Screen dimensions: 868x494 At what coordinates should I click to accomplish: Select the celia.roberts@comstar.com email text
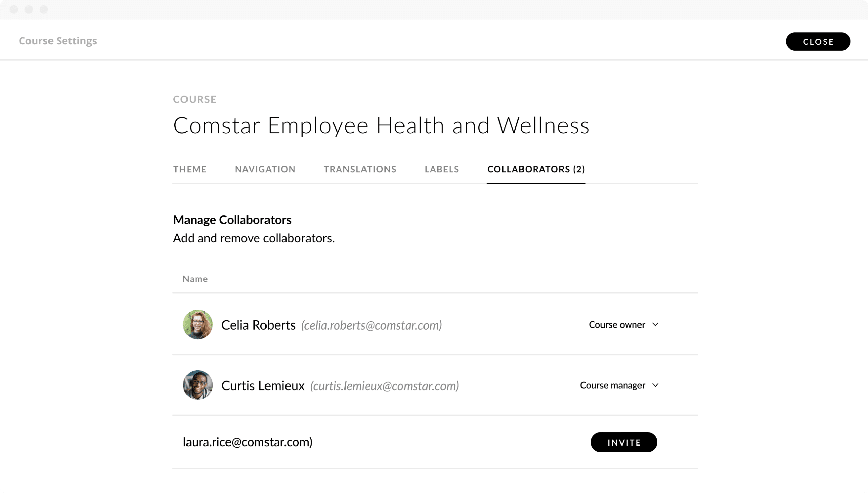[x=371, y=325]
